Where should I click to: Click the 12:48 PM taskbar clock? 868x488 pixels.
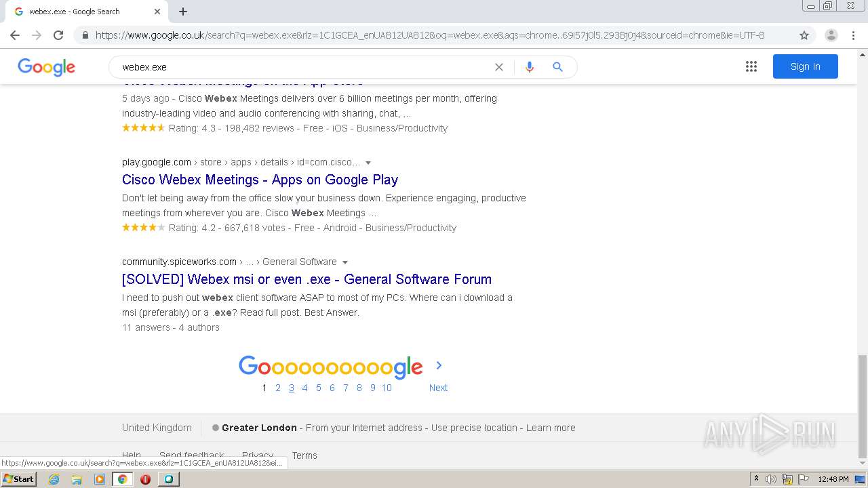click(x=833, y=479)
